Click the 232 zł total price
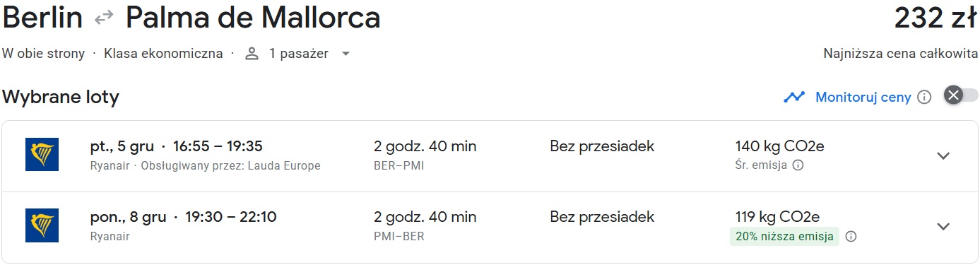 coord(936,19)
